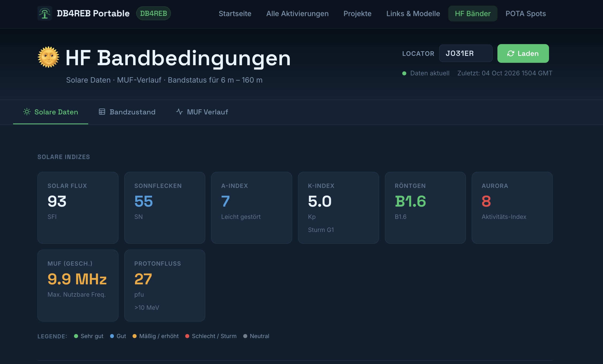
Task: Click the Leicht gestört label
Action: click(x=241, y=217)
